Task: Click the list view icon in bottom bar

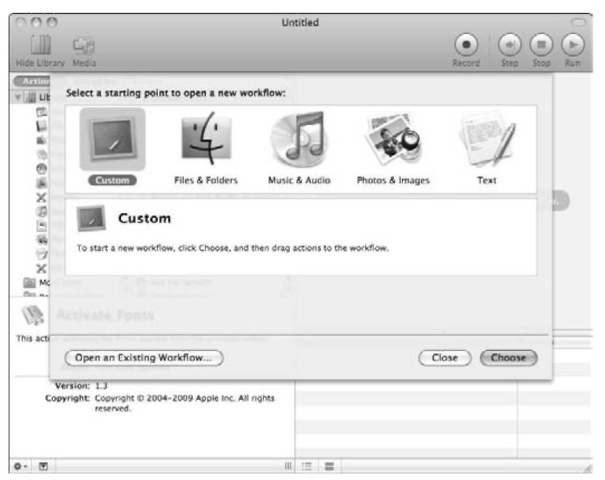Action: 306,466
